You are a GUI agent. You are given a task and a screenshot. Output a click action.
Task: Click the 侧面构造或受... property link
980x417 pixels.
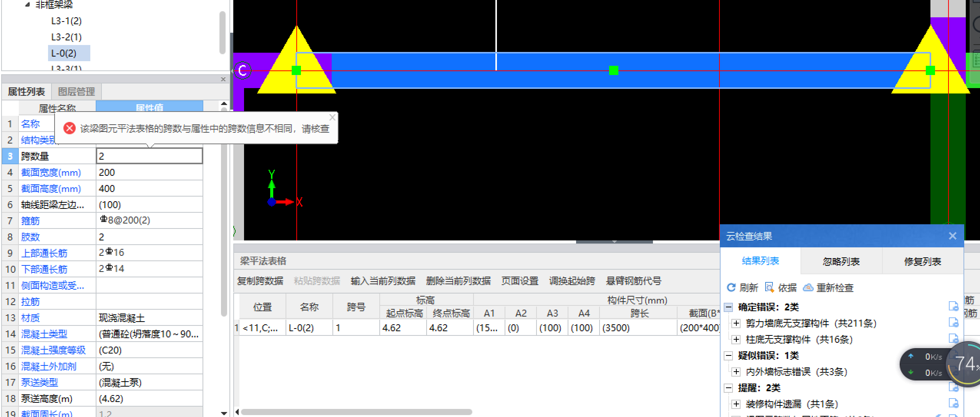[53, 285]
